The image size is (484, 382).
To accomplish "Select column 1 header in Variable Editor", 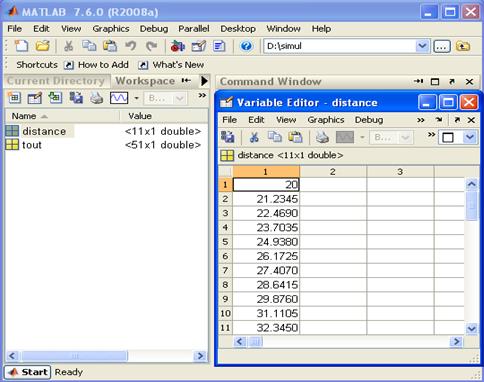I will (x=266, y=172).
